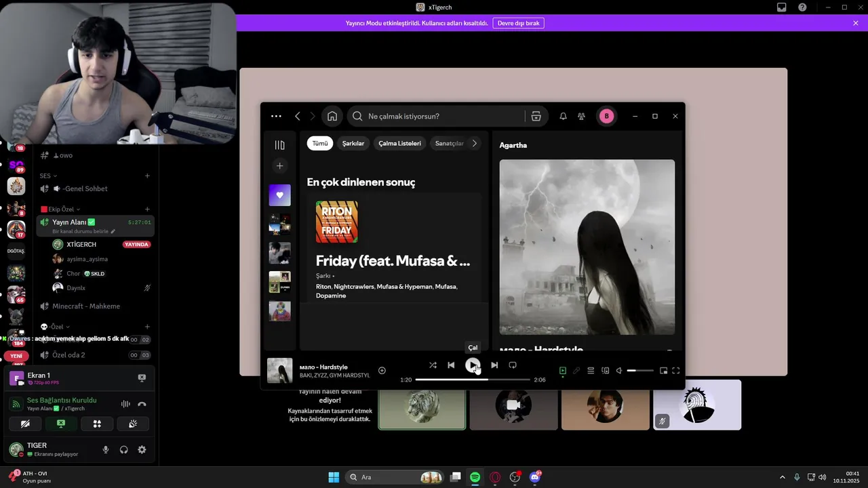868x488 pixels.
Task: Click the create playlist plus icon
Action: pyautogui.click(x=279, y=165)
